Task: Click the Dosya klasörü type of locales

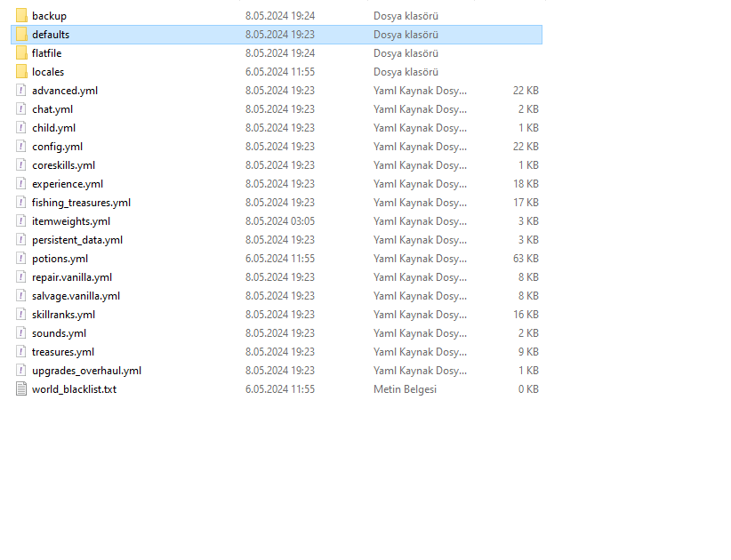Action: (406, 72)
